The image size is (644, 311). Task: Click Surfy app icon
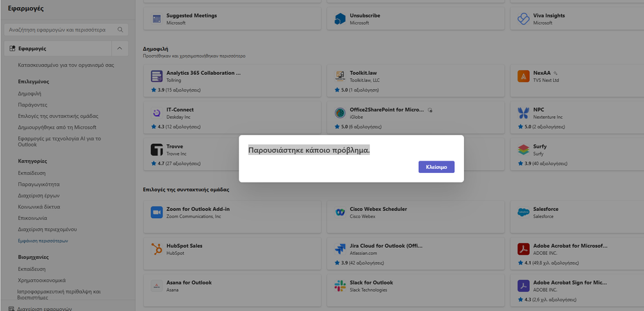click(x=523, y=150)
